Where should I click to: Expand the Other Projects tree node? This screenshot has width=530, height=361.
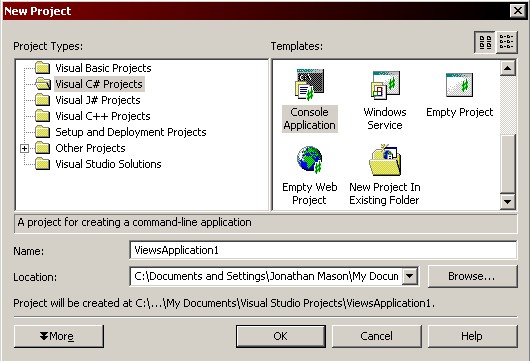[x=24, y=148]
